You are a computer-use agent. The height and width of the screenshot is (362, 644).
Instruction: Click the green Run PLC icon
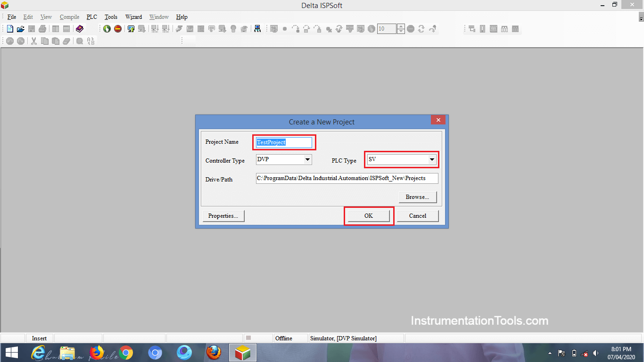pyautogui.click(x=107, y=29)
